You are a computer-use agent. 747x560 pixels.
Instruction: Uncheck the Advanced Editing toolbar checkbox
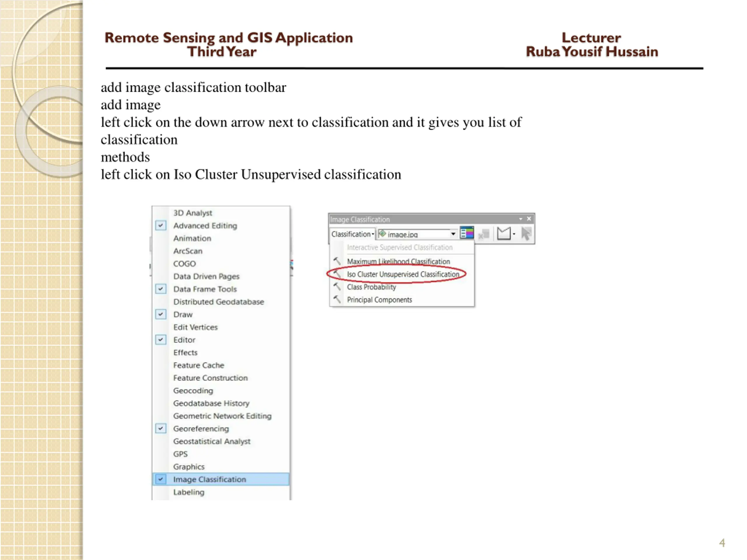(161, 225)
